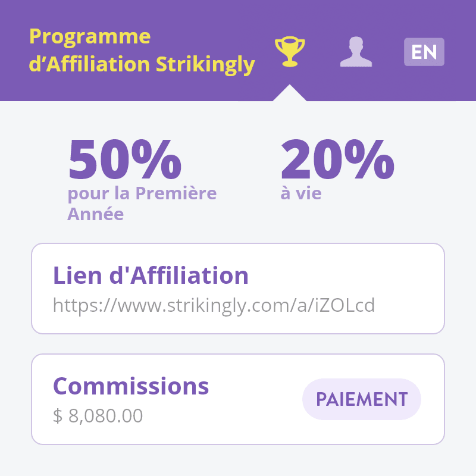Viewport: 476px width, 476px height.
Task: Open the strikingly.com affiliate link
Action: (214, 304)
